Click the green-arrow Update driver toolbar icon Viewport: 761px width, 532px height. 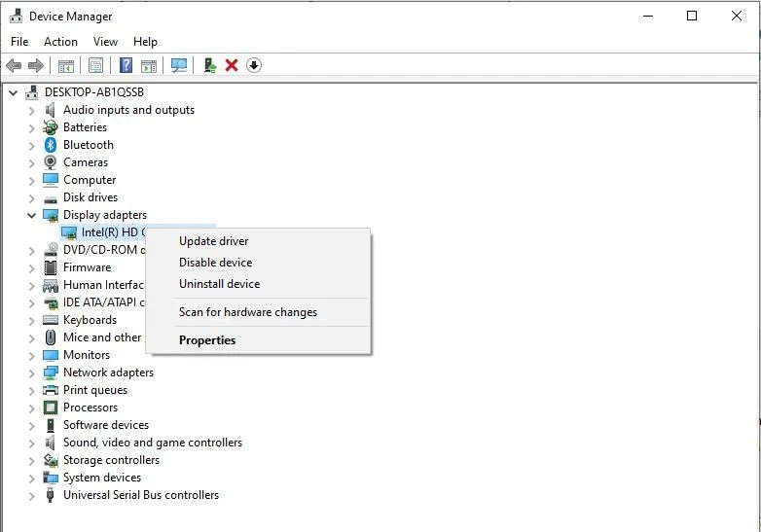[x=209, y=65]
